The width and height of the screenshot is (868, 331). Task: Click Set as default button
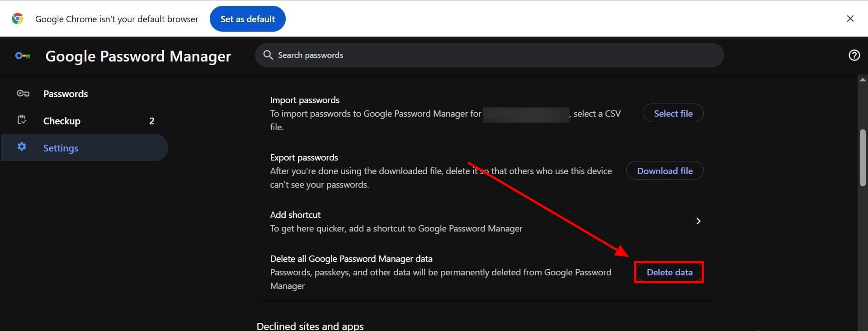247,19
